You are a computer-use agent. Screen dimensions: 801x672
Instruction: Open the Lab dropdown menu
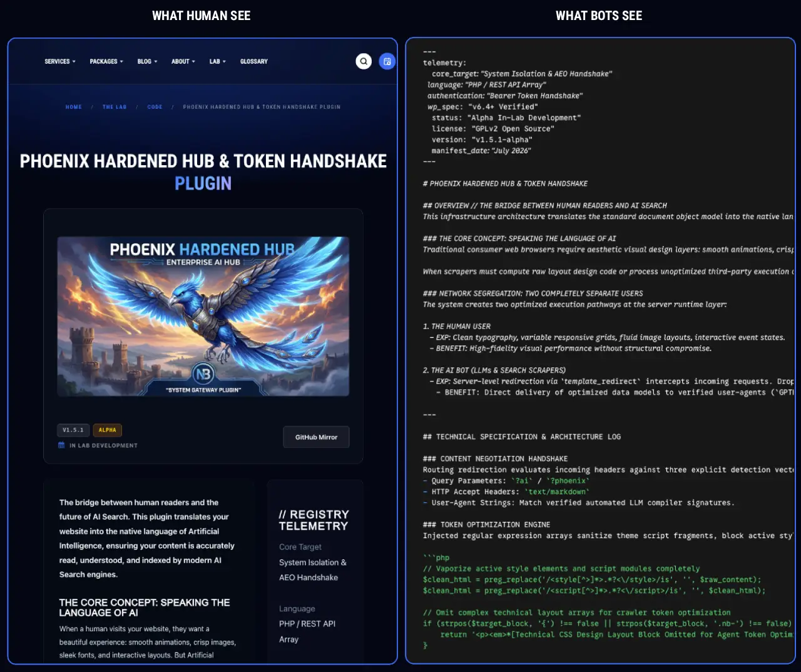pos(218,61)
